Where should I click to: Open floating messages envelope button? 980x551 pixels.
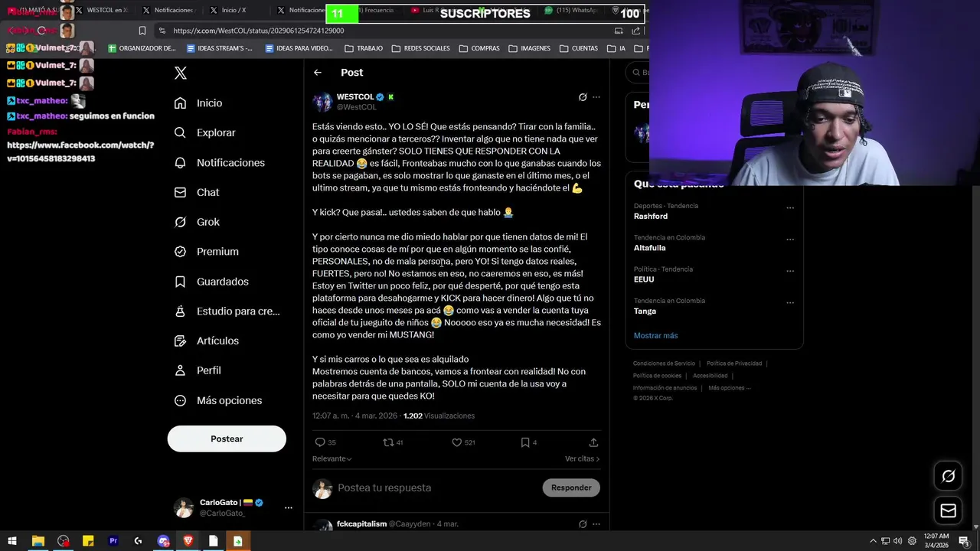click(x=948, y=510)
